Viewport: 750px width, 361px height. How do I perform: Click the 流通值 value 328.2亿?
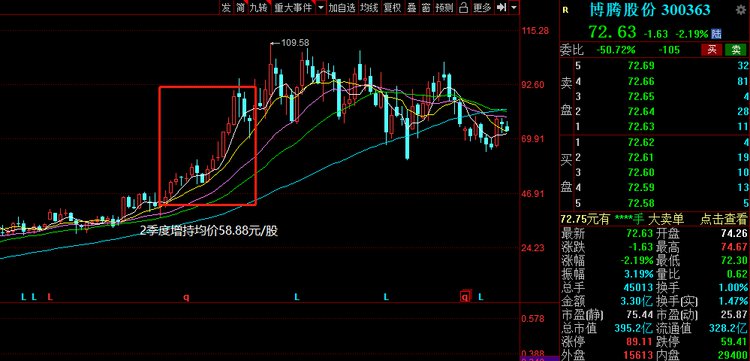click(x=728, y=328)
